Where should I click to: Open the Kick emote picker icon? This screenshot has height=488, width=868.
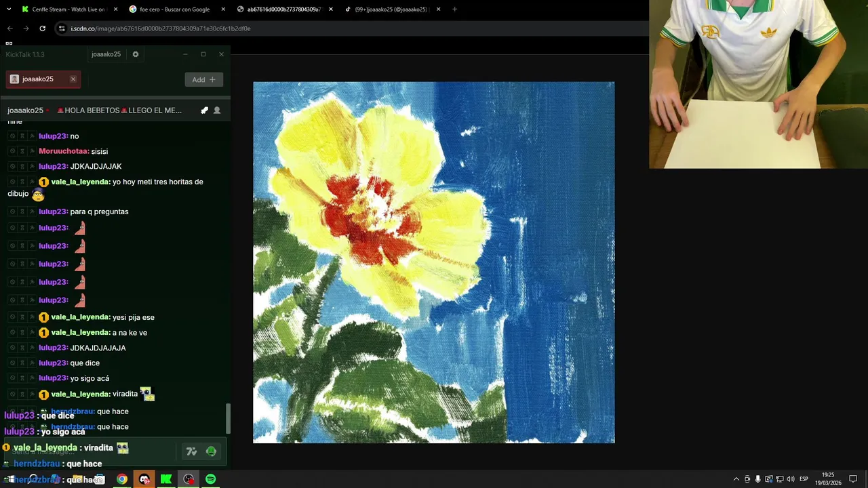[x=211, y=451]
